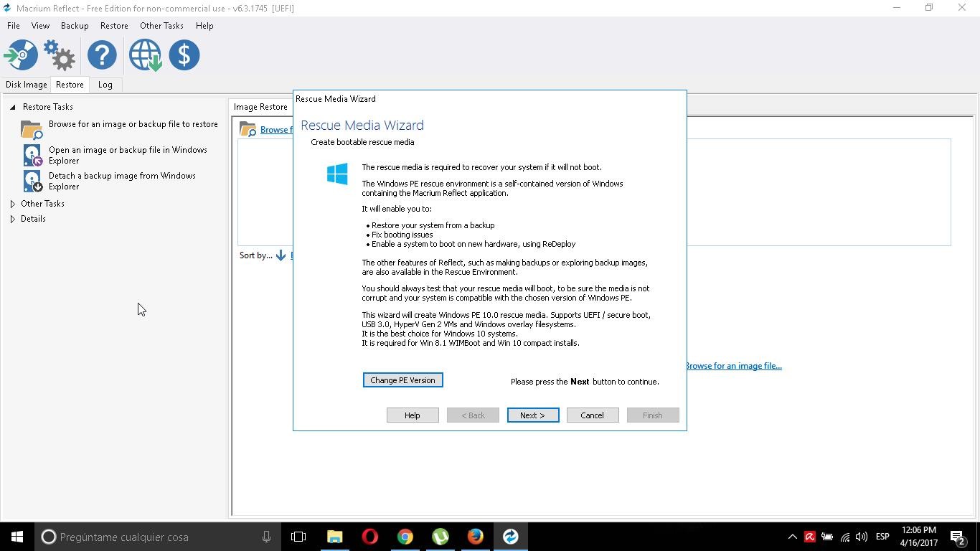Select the Restore tab
Viewport: 980px width, 551px height.
tap(70, 85)
